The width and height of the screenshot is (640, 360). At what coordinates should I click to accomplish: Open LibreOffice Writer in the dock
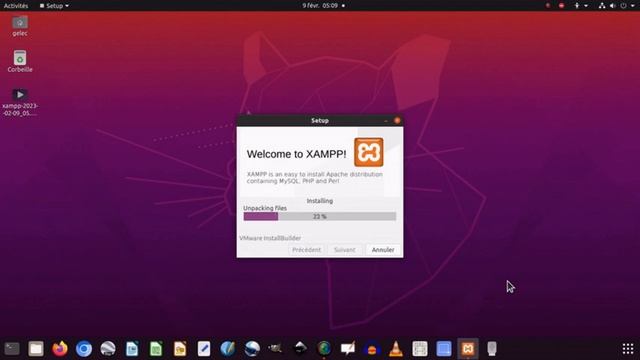pyautogui.click(x=132, y=349)
